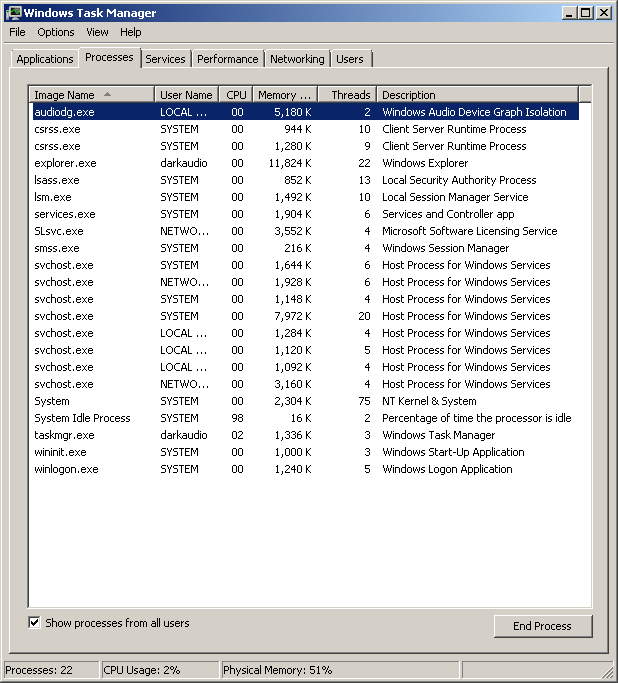Select the winlogon.exe process

click(306, 469)
